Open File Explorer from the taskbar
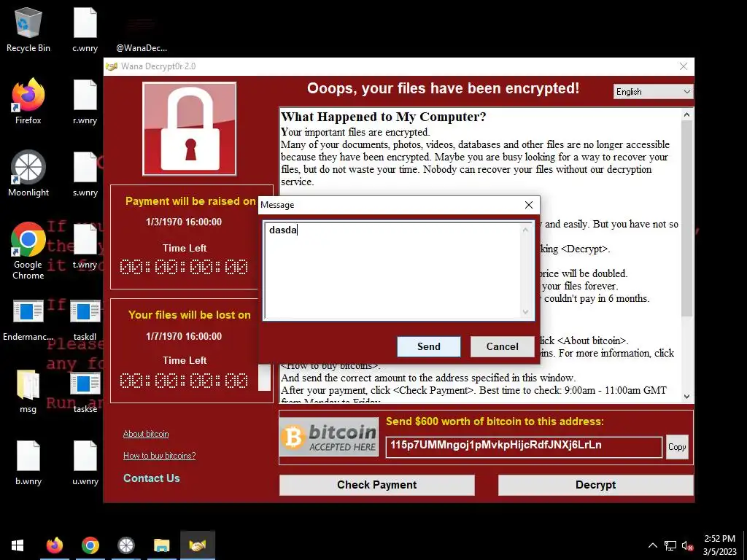 pos(162,545)
